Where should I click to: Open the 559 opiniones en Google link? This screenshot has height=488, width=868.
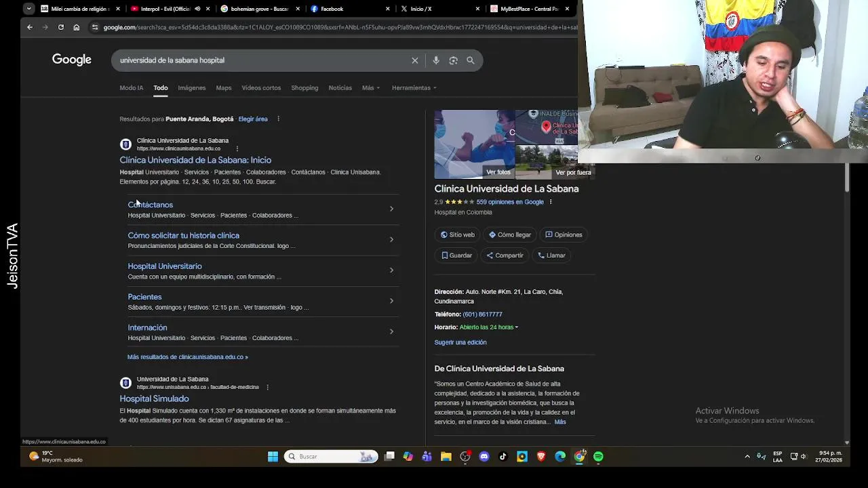(510, 202)
